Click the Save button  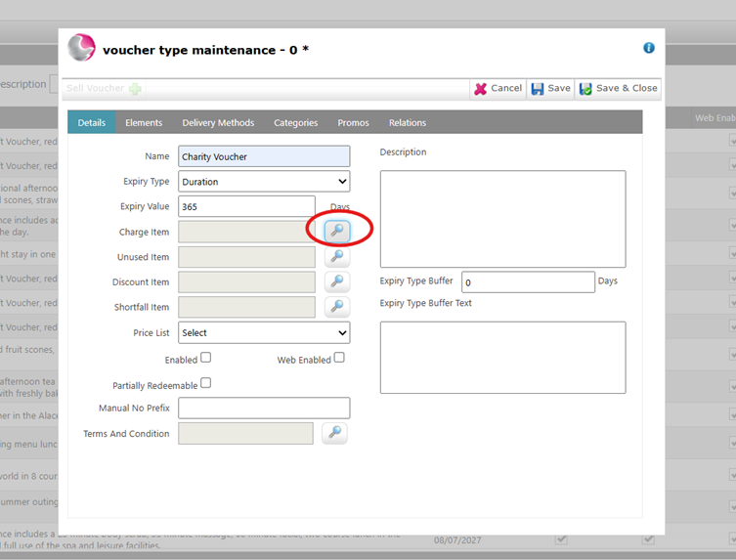coord(550,89)
